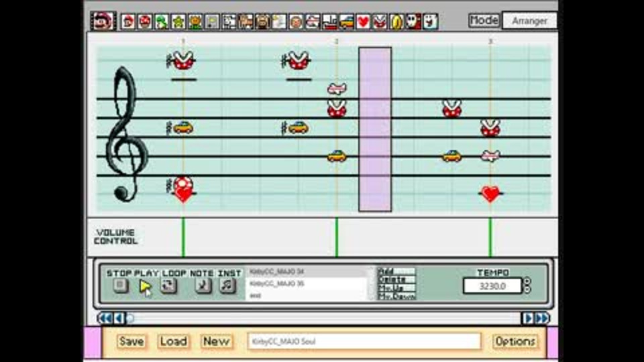Open the Options button

click(x=515, y=341)
